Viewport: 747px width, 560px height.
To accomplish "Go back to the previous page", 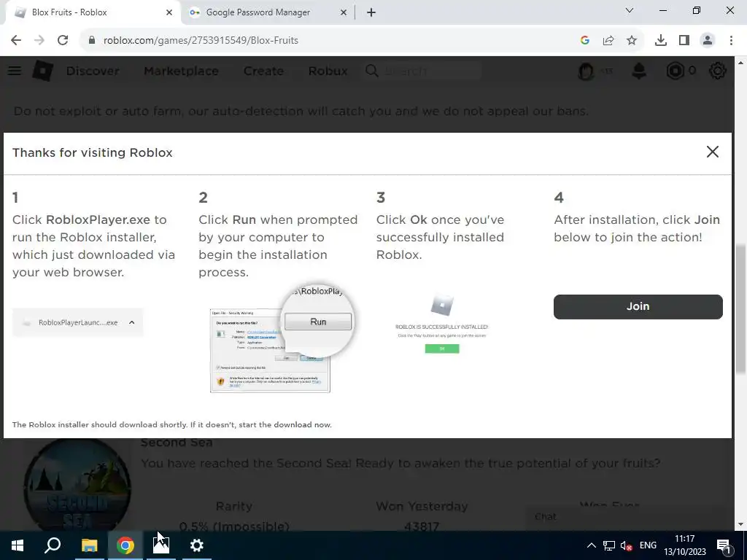I will pyautogui.click(x=16, y=41).
